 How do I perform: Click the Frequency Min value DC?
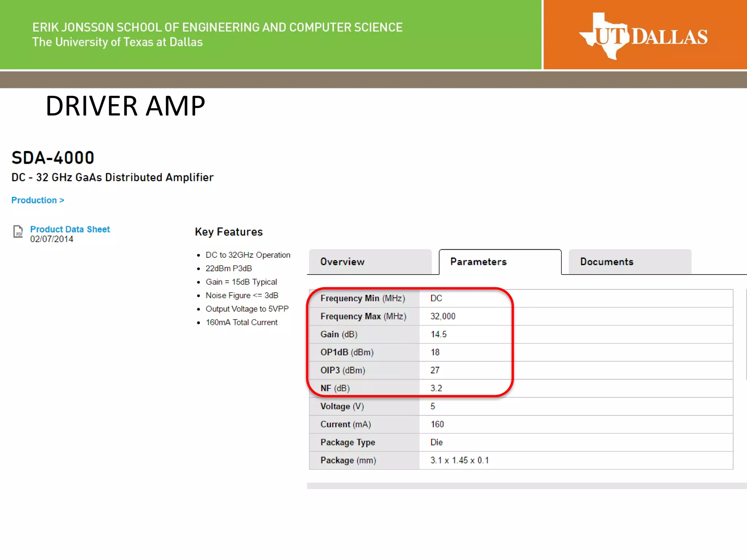coord(436,298)
